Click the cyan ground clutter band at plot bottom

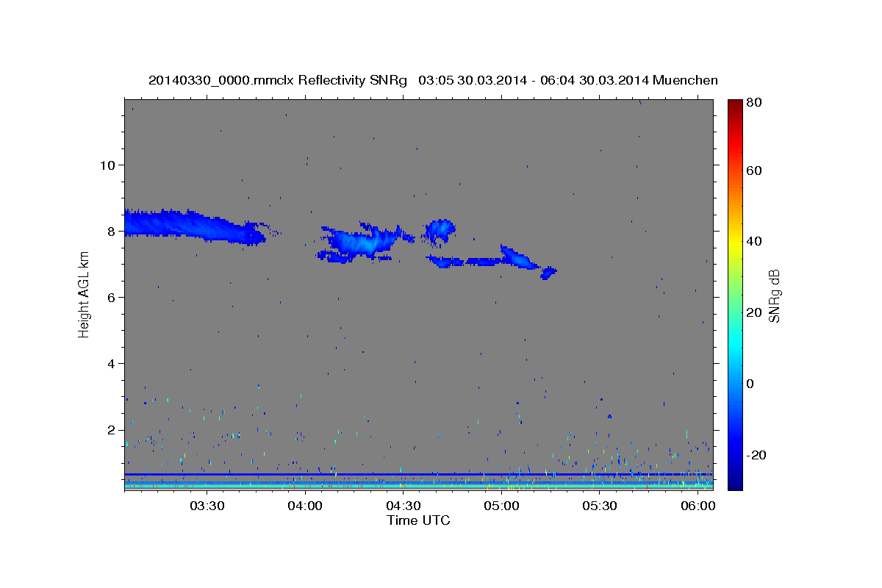tap(418, 487)
